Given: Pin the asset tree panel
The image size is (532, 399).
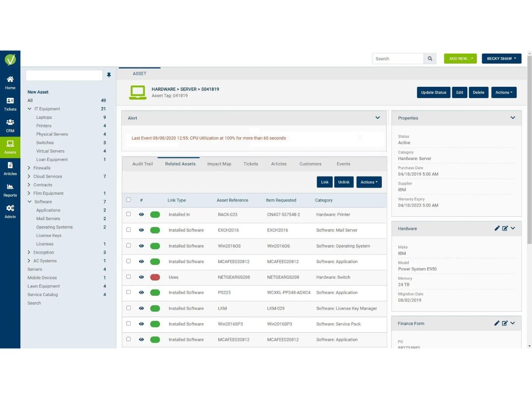Looking at the screenshot, I should coord(109,75).
